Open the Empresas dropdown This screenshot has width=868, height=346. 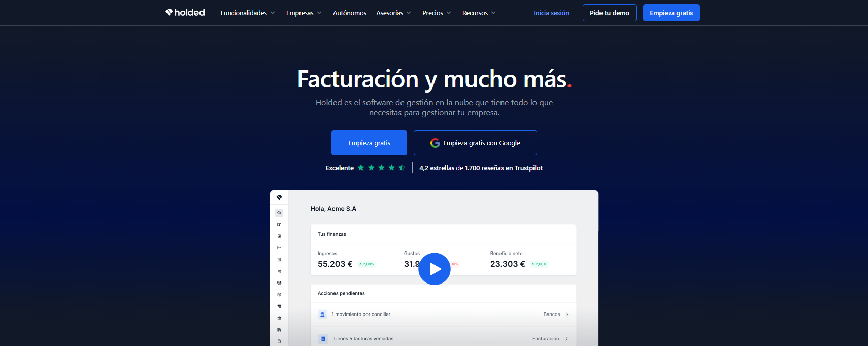pyautogui.click(x=304, y=13)
